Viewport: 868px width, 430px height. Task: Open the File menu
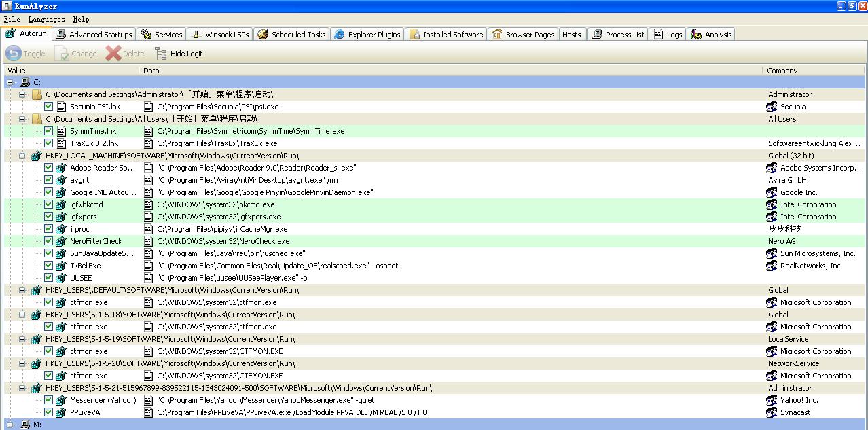(12, 20)
